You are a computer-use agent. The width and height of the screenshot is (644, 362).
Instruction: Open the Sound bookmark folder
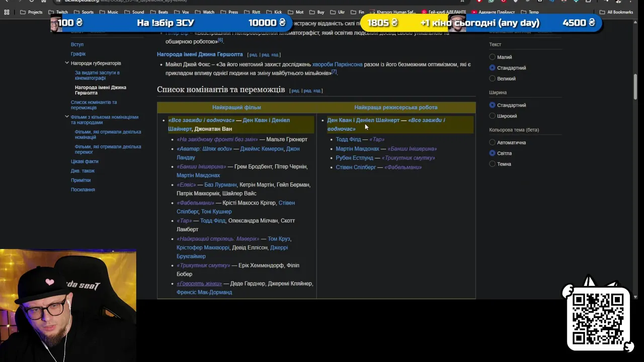[x=134, y=12]
